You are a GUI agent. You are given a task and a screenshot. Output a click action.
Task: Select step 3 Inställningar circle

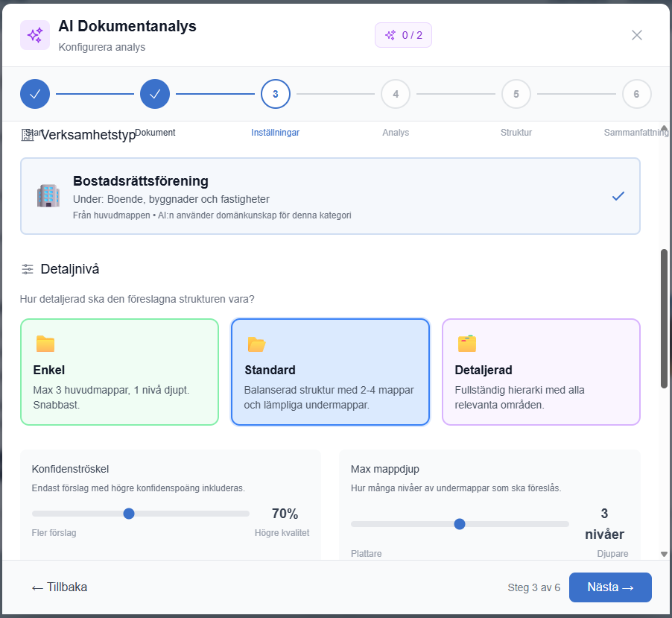click(x=276, y=94)
